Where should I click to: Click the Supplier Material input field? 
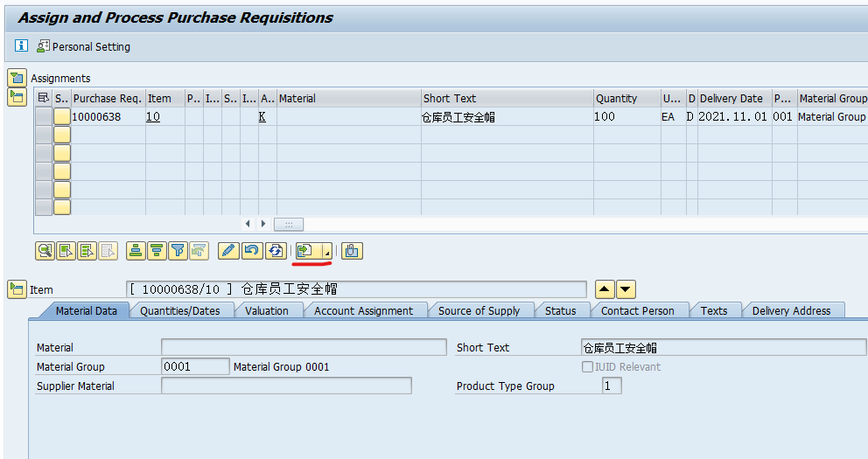pos(286,386)
